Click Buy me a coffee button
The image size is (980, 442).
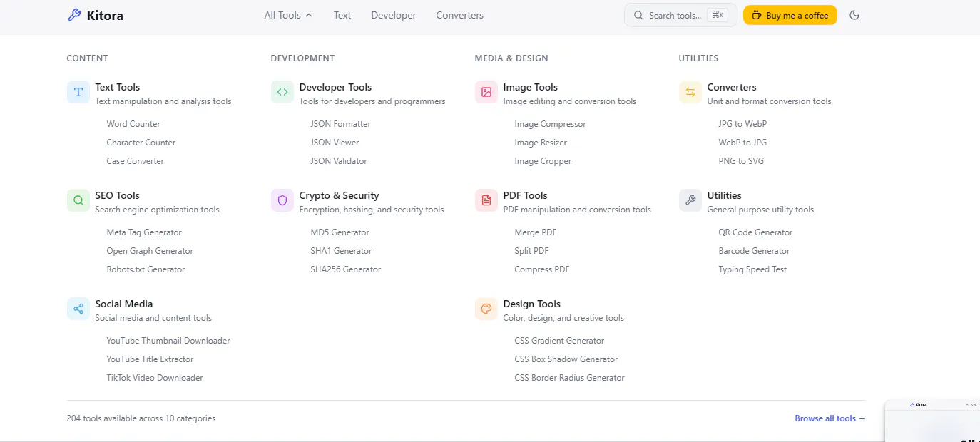(790, 15)
